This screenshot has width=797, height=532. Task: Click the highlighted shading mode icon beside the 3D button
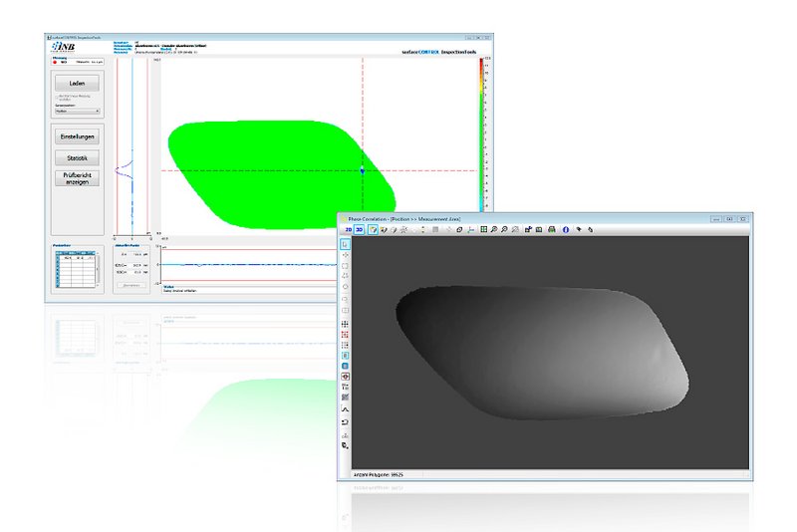373,230
